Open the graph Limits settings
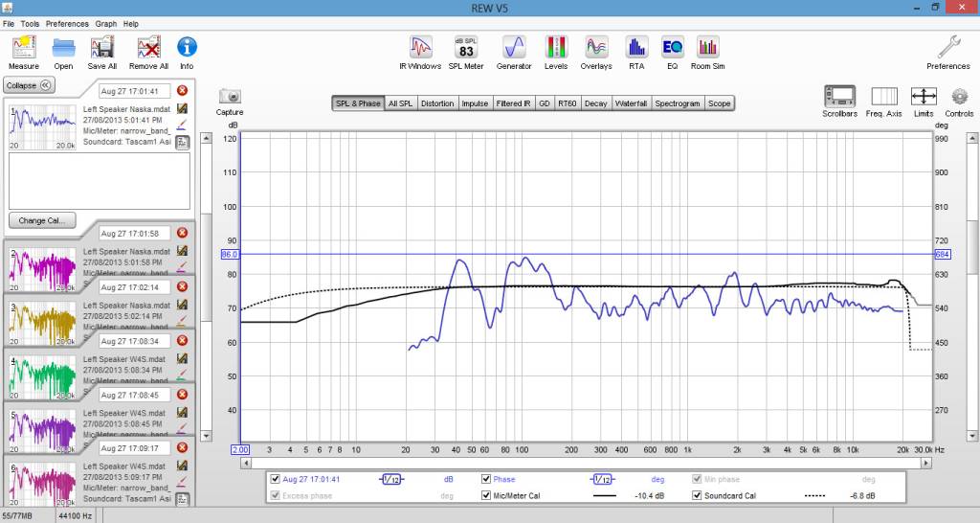 (x=924, y=97)
